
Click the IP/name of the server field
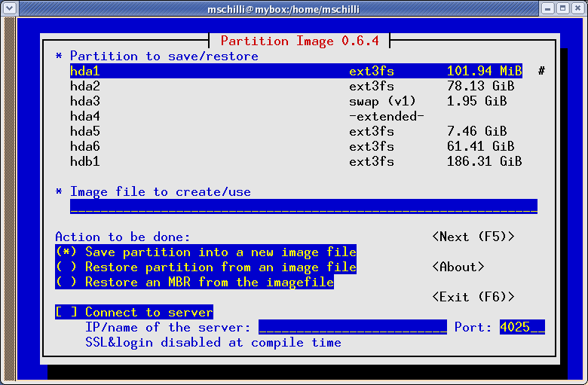(x=353, y=327)
